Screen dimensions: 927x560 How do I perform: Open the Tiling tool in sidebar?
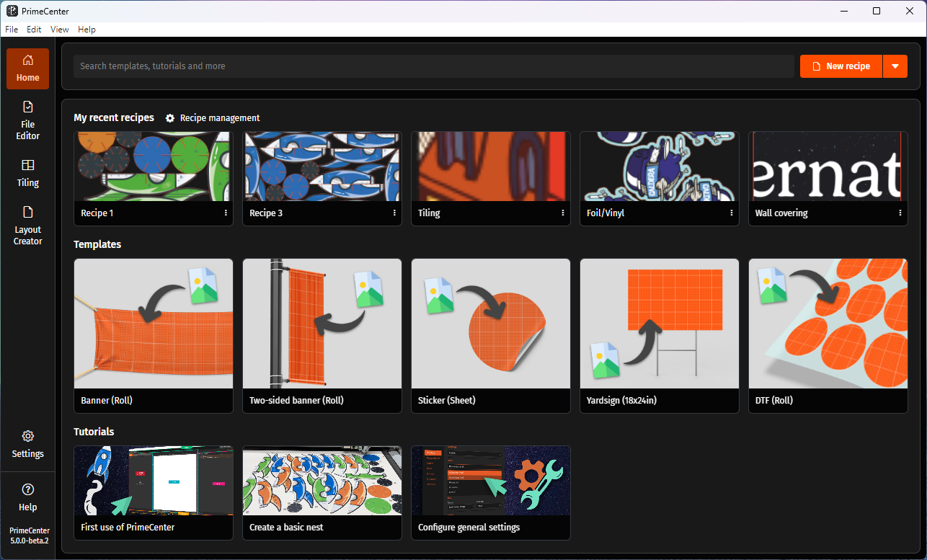pos(27,173)
